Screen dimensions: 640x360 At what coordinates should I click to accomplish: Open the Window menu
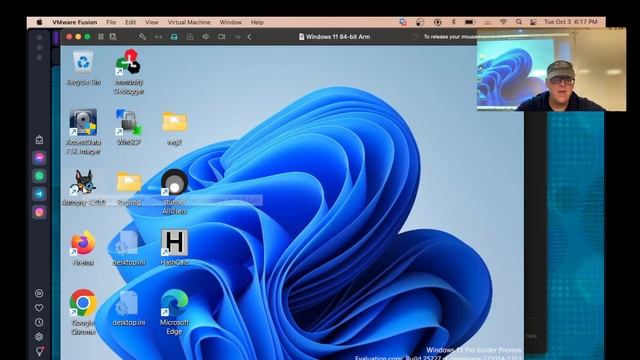(x=231, y=22)
